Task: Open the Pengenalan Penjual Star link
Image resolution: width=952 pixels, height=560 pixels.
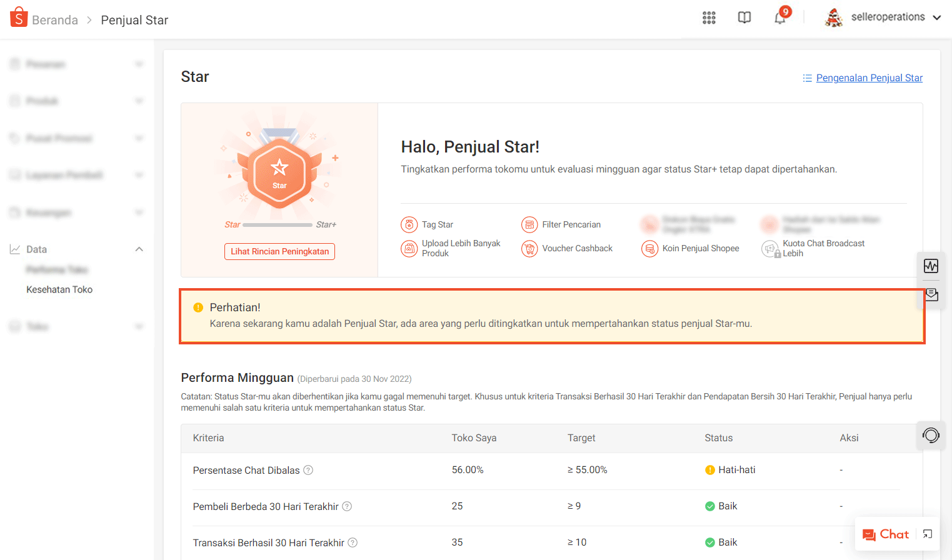Action: [869, 77]
